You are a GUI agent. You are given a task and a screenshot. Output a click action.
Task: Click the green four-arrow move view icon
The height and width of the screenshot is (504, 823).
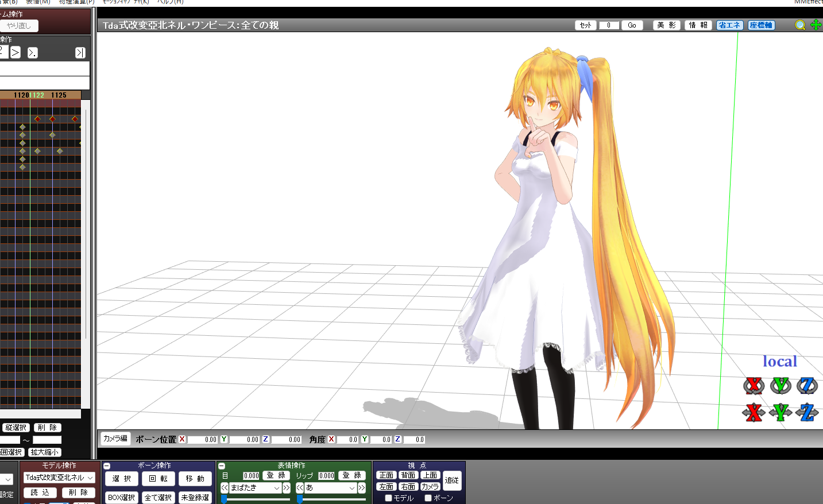pos(816,25)
